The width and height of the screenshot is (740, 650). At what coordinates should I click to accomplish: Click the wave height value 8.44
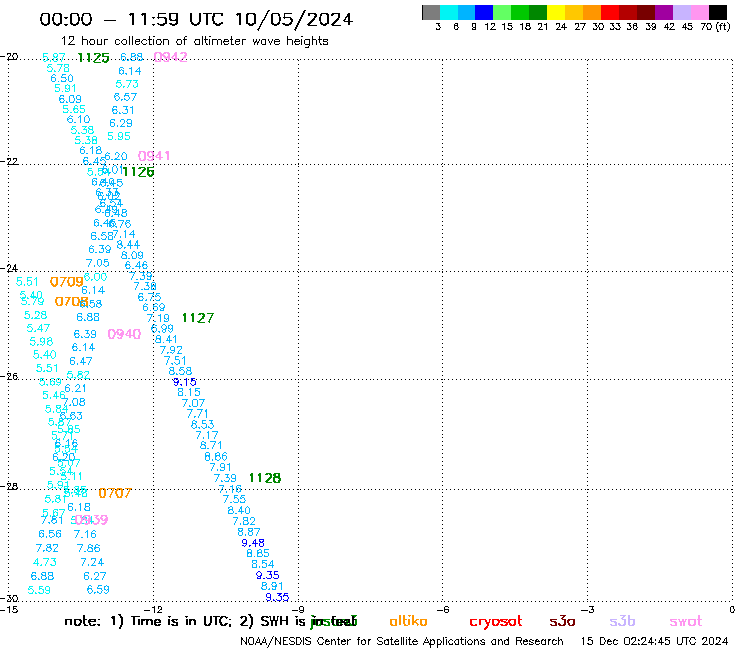click(x=128, y=245)
